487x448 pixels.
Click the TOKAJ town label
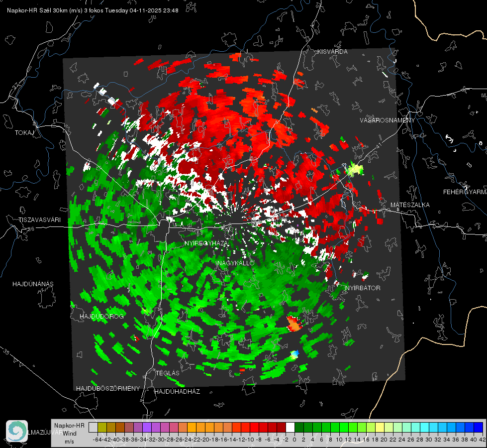tap(24, 133)
